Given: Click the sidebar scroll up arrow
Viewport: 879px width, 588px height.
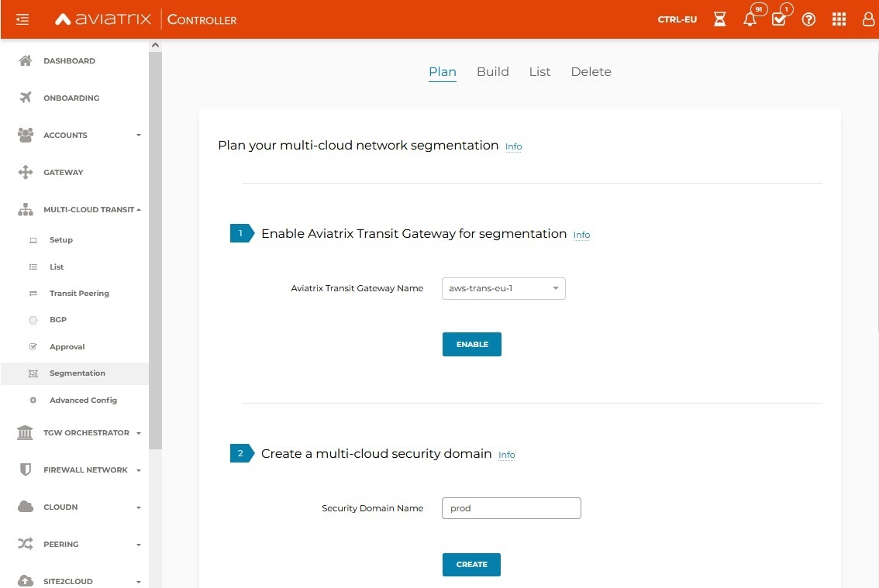Looking at the screenshot, I should tap(155, 45).
